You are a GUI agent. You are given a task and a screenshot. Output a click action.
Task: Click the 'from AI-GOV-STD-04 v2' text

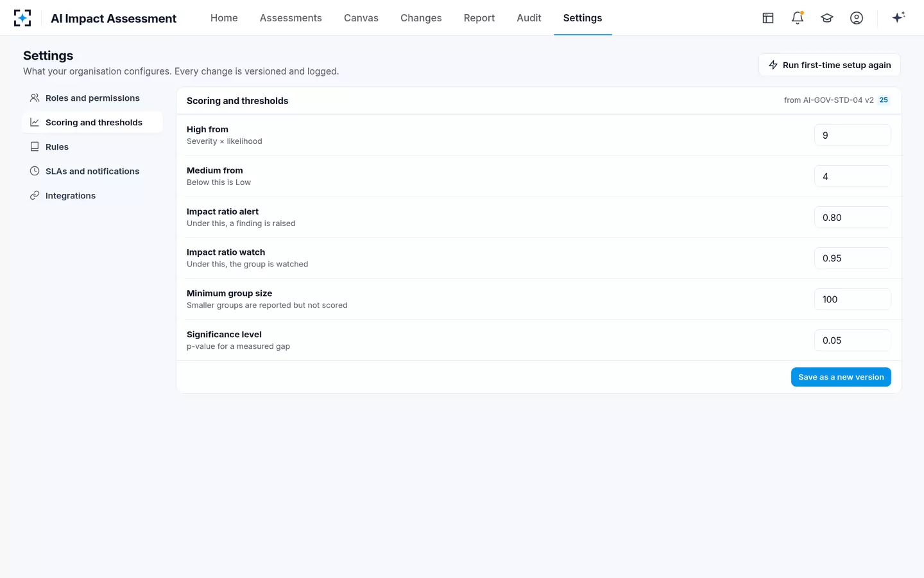(x=828, y=100)
